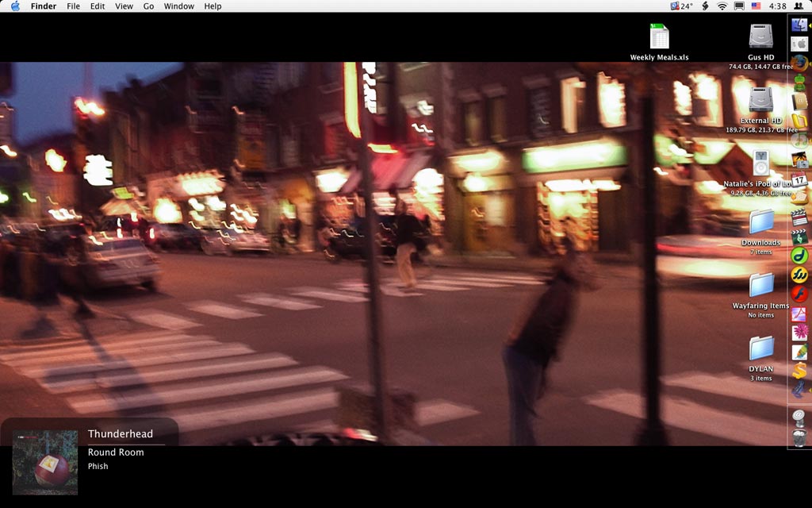
Task: Open System Preferences in the Dock
Action: 799,44
